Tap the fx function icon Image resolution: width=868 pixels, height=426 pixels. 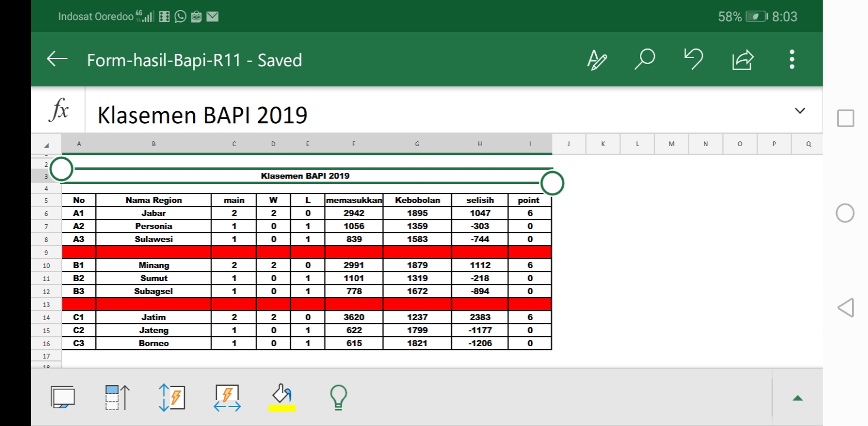pyautogui.click(x=59, y=111)
